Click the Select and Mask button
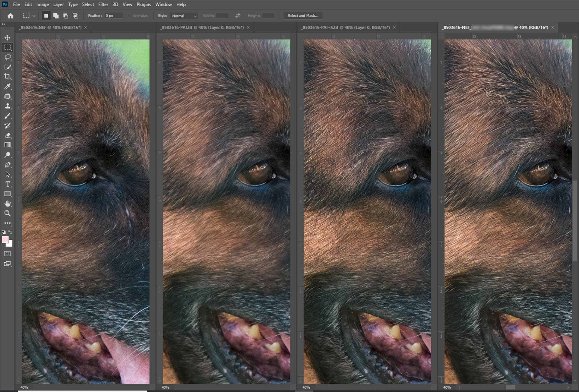The width and height of the screenshot is (579, 392). coord(303,16)
